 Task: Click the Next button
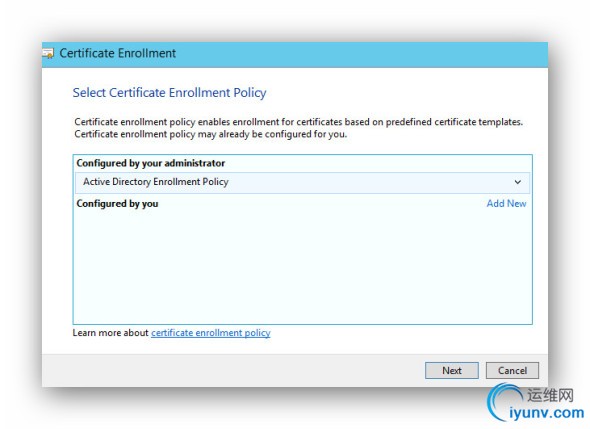point(452,371)
